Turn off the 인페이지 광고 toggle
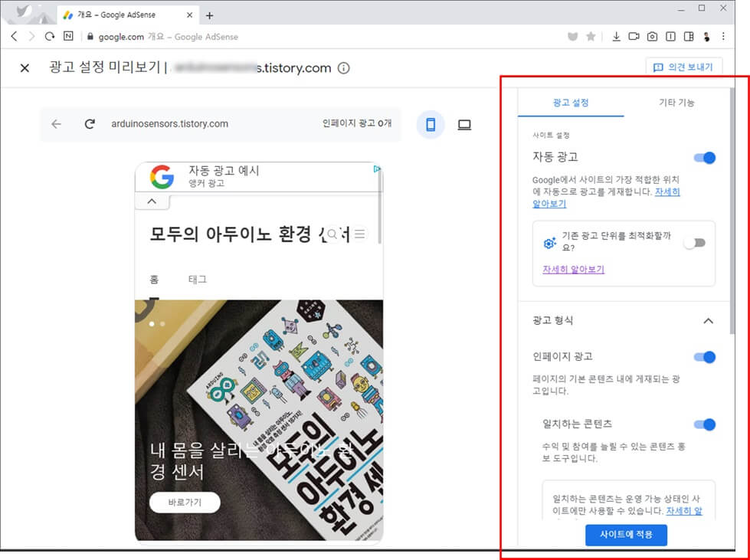The image size is (750, 560). (x=704, y=357)
